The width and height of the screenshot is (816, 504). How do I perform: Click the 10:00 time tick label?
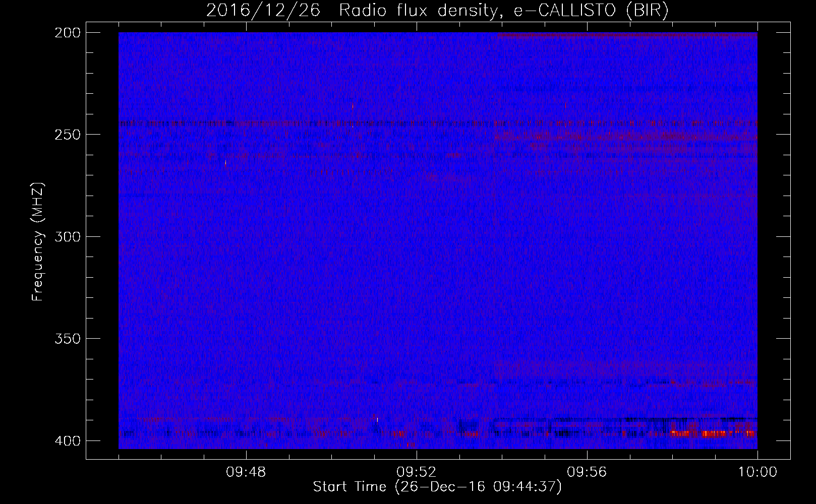757,472
